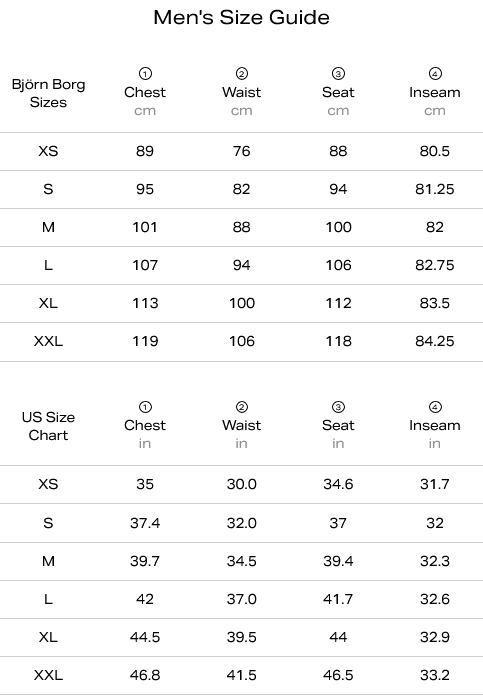Click the inseam value 82.75 for size L

click(x=435, y=265)
